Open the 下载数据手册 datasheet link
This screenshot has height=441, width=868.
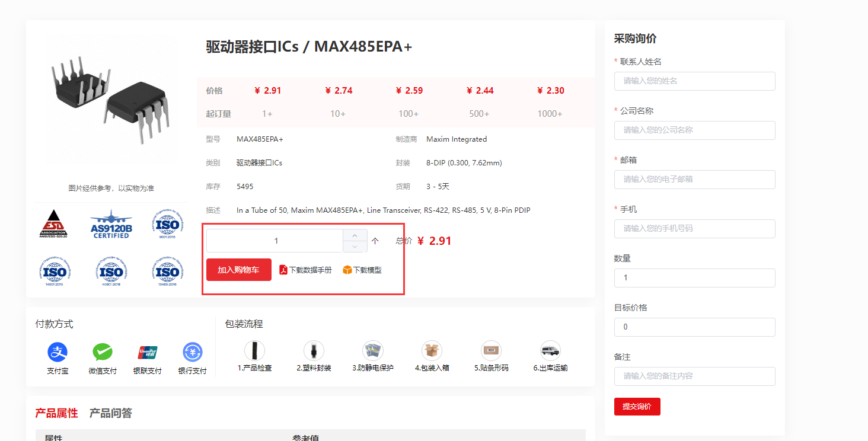(x=310, y=270)
